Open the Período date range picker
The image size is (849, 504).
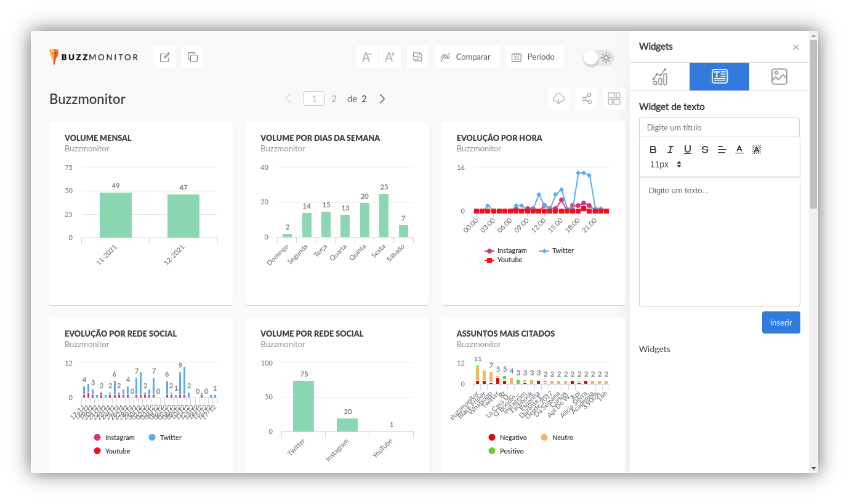[534, 57]
